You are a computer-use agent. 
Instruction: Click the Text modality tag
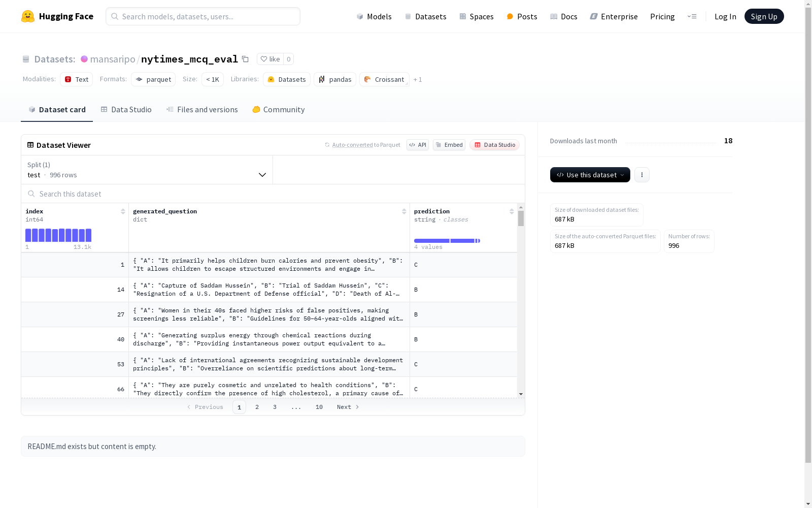77,79
